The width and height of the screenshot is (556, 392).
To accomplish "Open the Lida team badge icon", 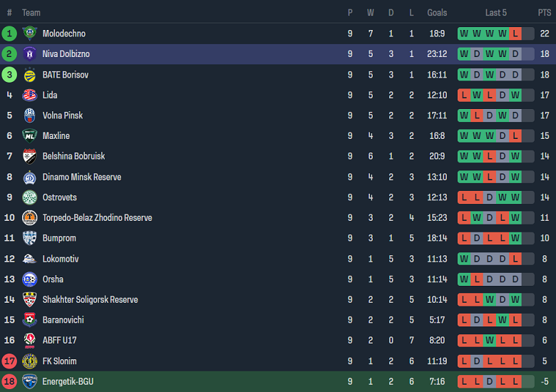I will [x=29, y=95].
